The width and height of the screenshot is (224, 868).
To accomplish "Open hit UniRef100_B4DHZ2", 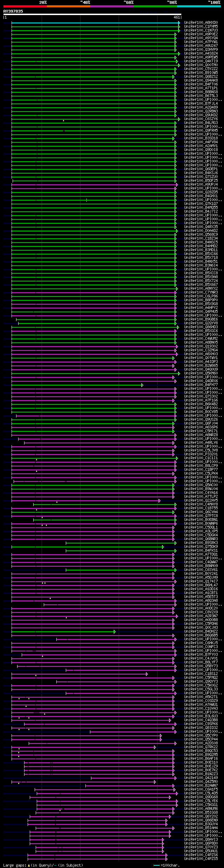I will (x=201, y=632).
